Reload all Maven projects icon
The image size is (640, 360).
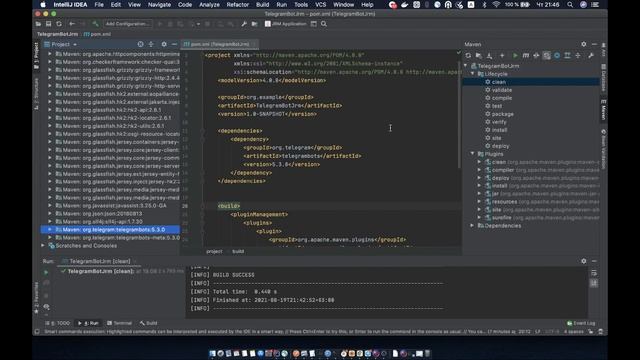tap(468, 56)
